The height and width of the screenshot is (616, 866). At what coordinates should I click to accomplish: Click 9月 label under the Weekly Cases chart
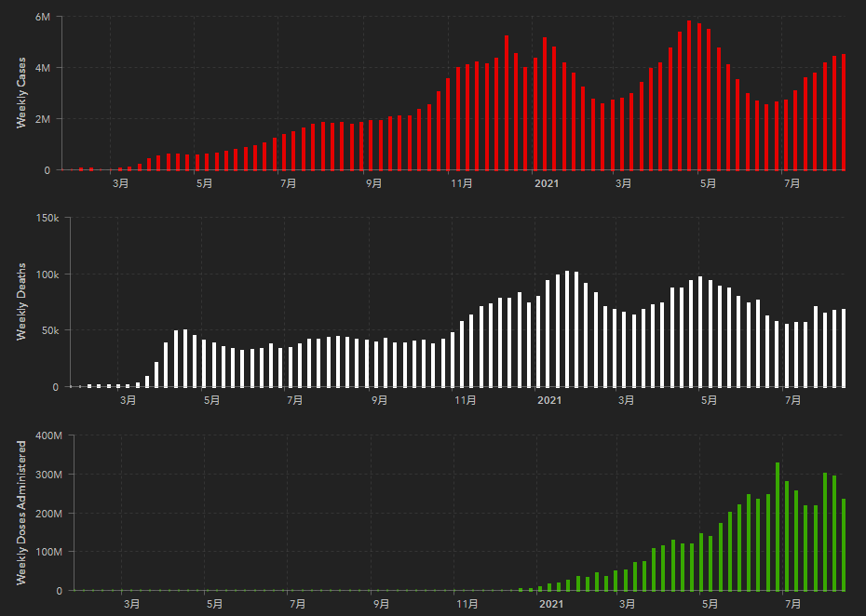pyautogui.click(x=374, y=183)
